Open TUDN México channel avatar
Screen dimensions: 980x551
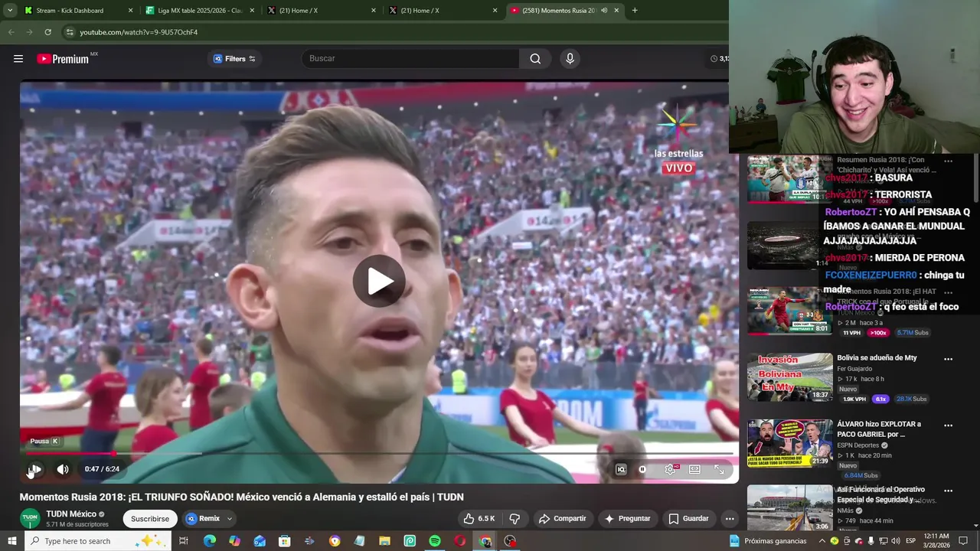(x=30, y=518)
